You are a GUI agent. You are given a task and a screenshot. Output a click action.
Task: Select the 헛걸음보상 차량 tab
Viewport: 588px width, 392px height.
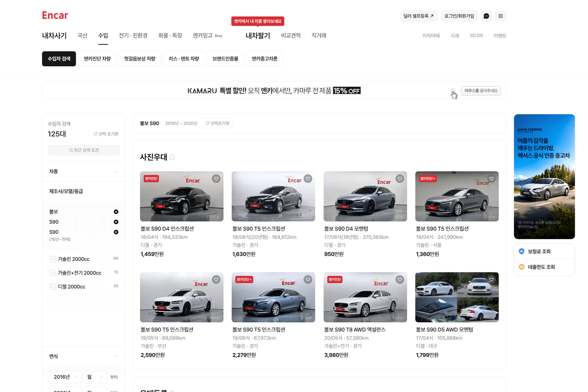140,59
